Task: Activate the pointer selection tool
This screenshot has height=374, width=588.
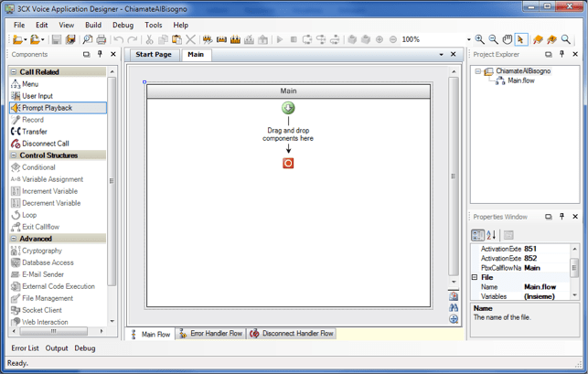Action: click(521, 39)
